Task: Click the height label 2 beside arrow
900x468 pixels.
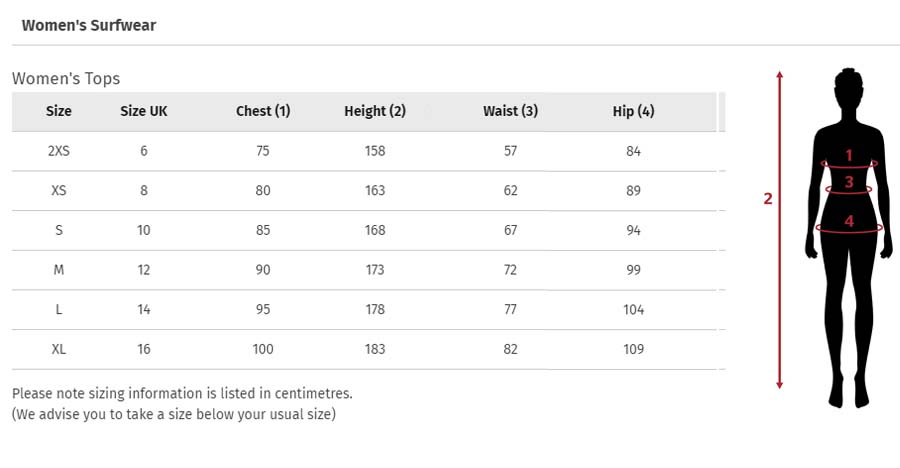Action: tap(768, 198)
